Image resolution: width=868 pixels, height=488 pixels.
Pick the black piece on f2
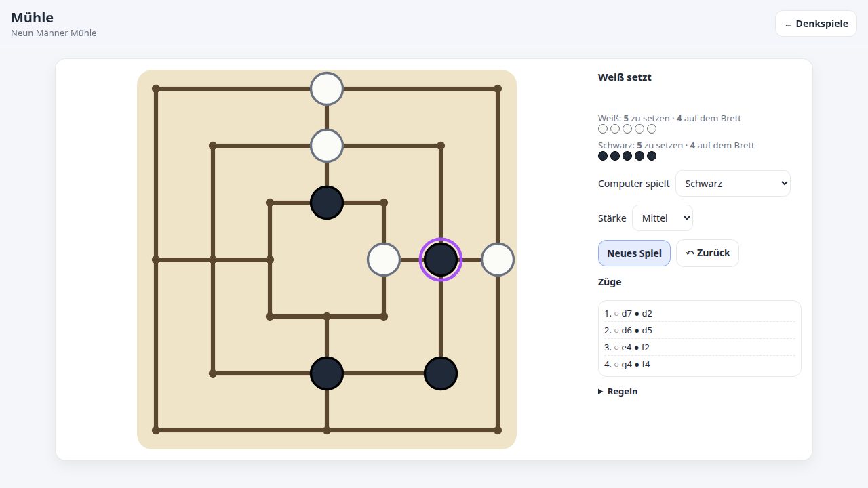tap(441, 373)
